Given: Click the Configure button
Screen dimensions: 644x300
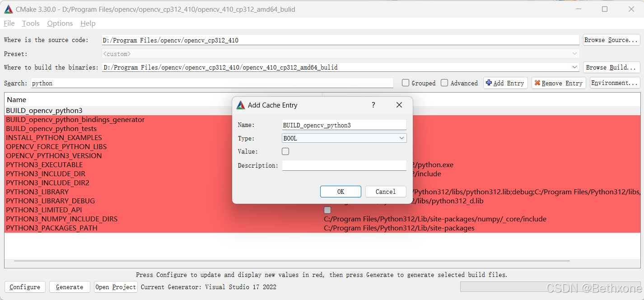Looking at the screenshot, I should [25, 287].
